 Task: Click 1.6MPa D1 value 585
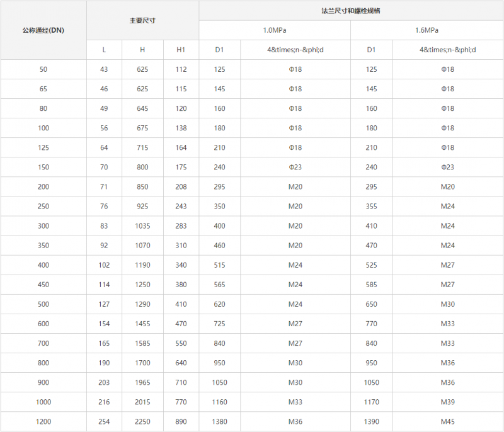click(371, 285)
